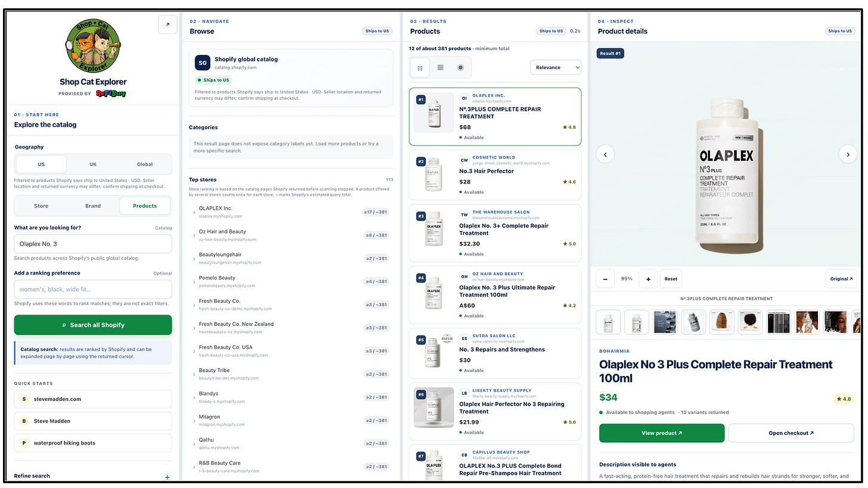Click the View product button
Viewport: 868px width, 488px height.
pos(662,433)
